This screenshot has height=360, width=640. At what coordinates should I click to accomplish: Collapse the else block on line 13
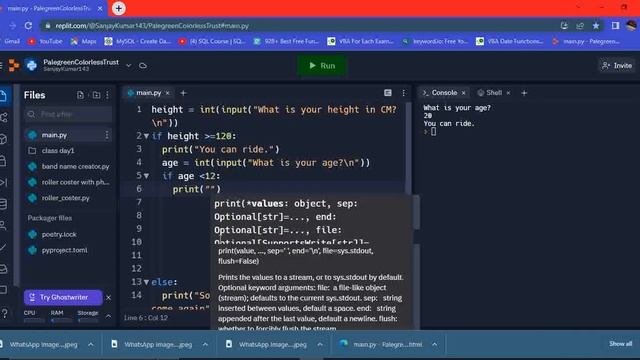[146, 282]
